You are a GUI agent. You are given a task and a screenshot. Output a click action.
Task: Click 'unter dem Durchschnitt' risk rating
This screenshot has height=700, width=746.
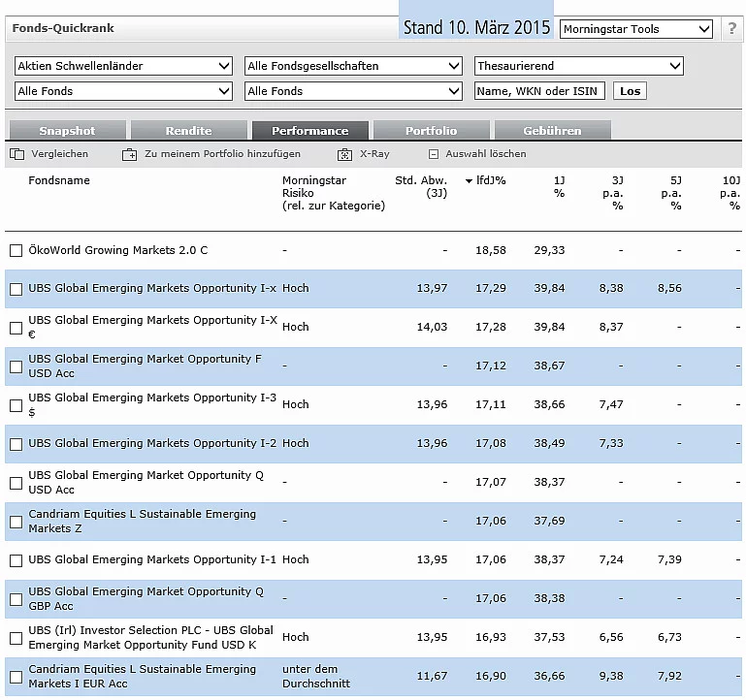pos(316,676)
